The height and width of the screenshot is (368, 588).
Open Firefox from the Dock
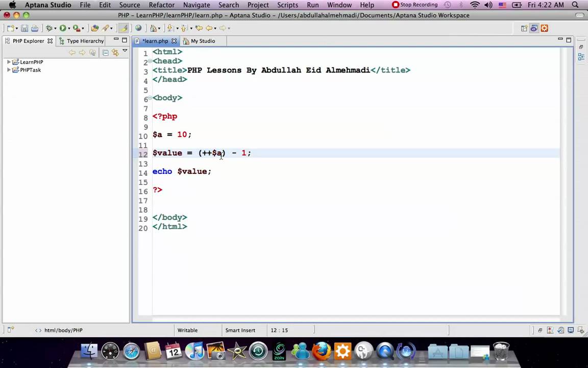click(x=322, y=351)
